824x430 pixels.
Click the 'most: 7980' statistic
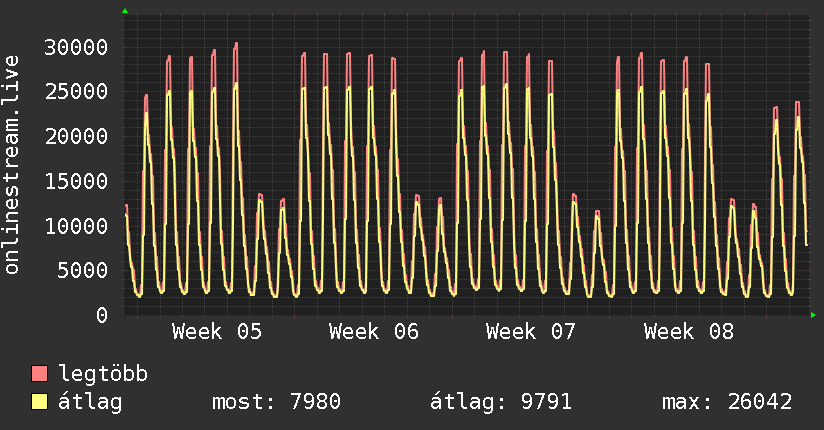(x=276, y=402)
